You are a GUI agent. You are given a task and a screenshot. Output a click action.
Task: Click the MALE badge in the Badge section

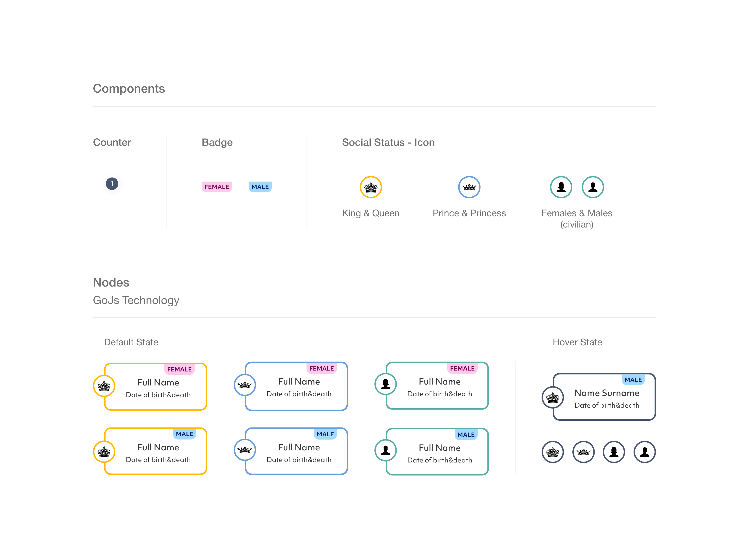point(260,187)
